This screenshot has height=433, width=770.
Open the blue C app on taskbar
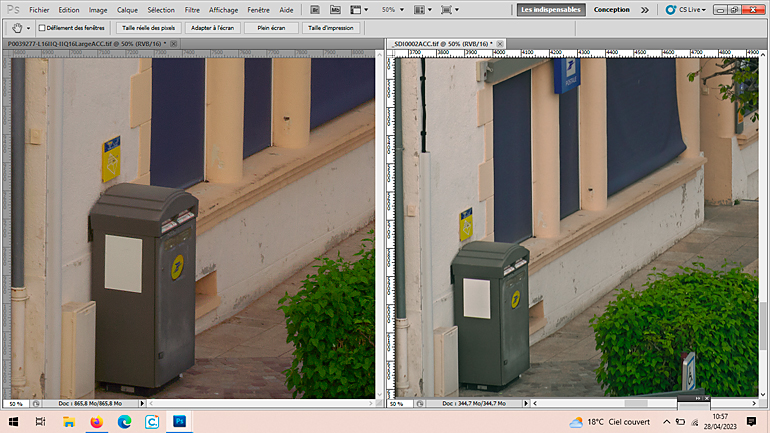[152, 422]
